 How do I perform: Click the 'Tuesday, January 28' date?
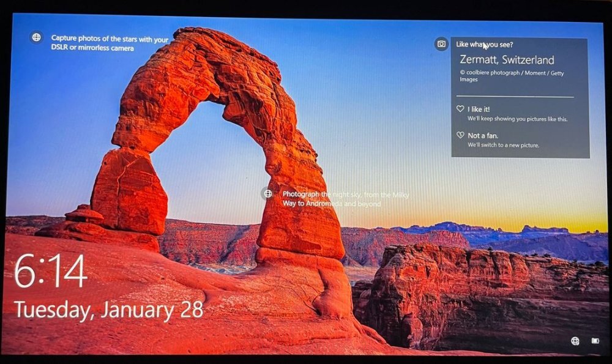coord(108,311)
